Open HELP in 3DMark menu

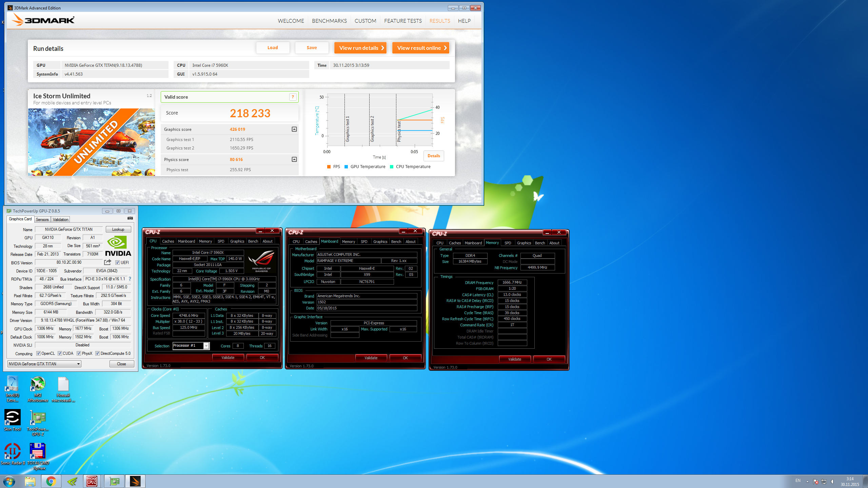[464, 21]
